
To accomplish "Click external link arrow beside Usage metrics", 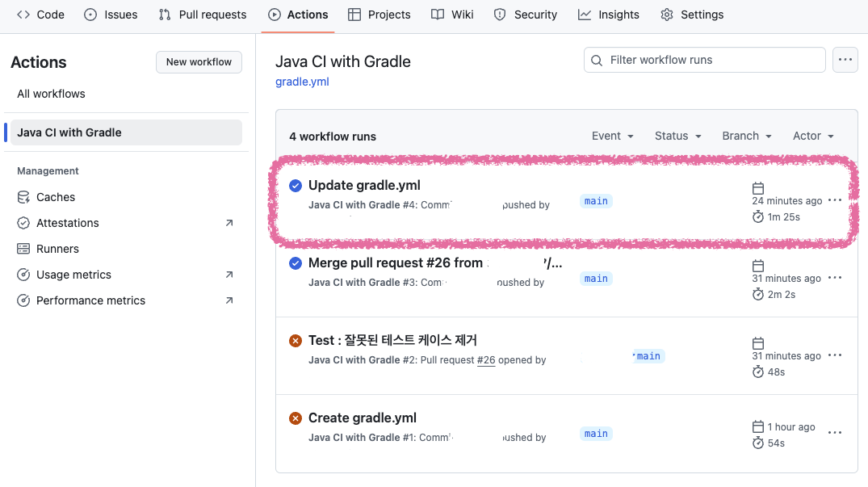I will tap(229, 275).
